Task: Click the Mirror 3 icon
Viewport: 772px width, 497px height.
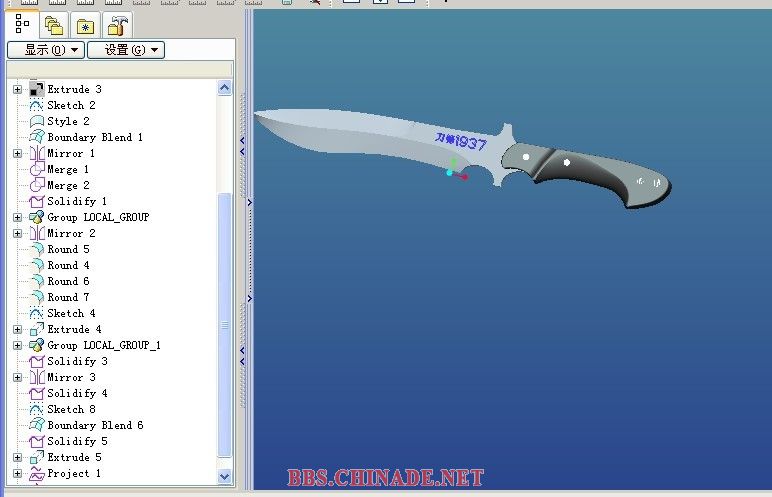Action: [x=36, y=377]
